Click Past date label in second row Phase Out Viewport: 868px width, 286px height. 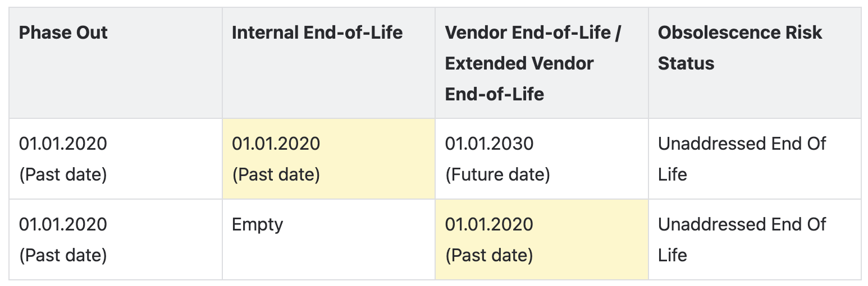coord(63,256)
